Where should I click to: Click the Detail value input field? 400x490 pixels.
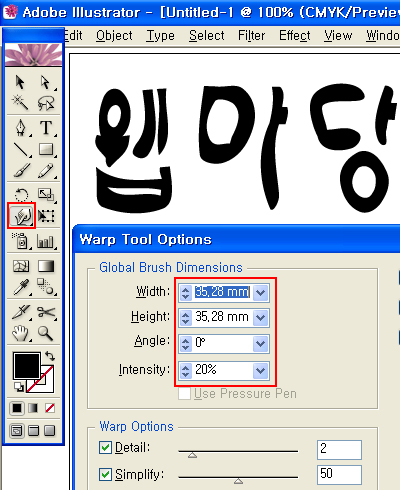coord(339,449)
